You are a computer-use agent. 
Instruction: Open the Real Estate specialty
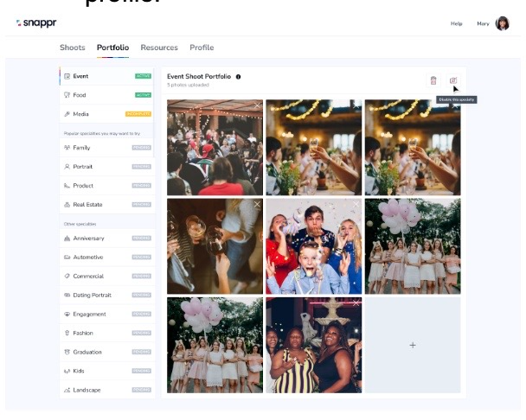(107, 205)
